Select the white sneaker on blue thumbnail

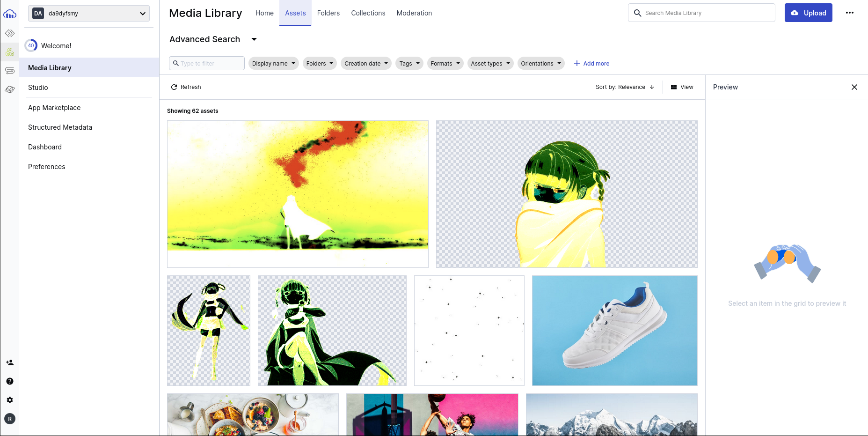click(x=615, y=331)
